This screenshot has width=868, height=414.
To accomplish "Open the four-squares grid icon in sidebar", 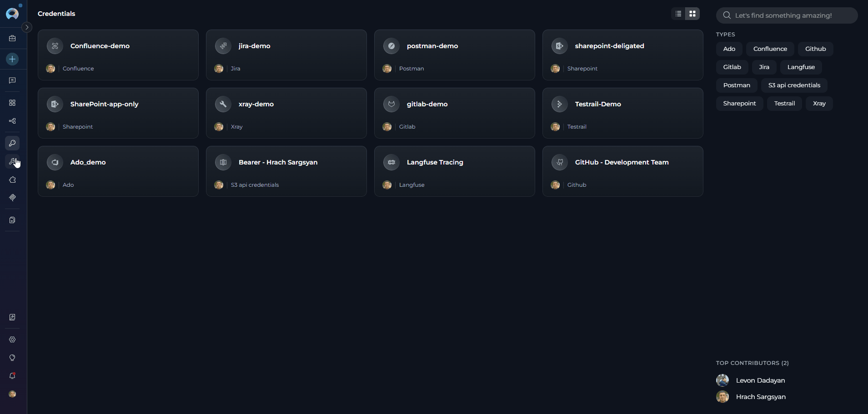I will (x=12, y=103).
